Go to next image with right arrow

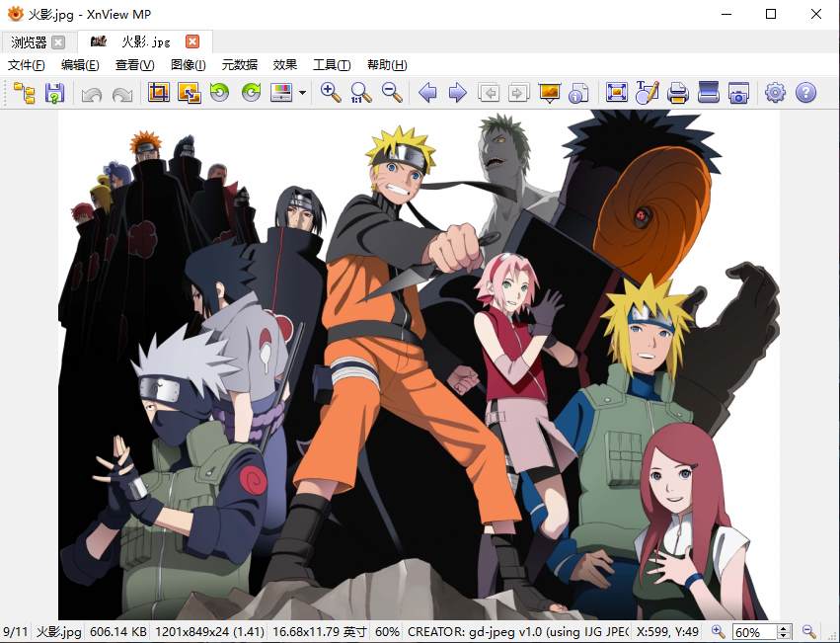click(457, 93)
